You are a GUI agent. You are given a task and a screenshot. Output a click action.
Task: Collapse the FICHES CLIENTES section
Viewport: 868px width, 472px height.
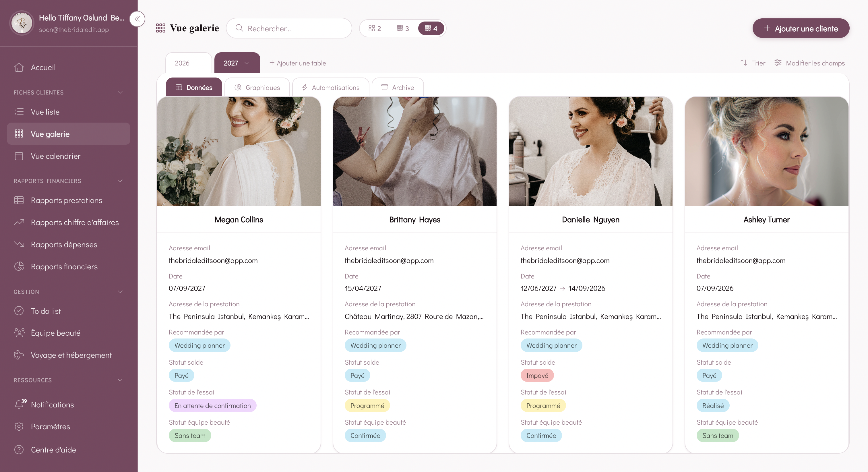(x=120, y=92)
